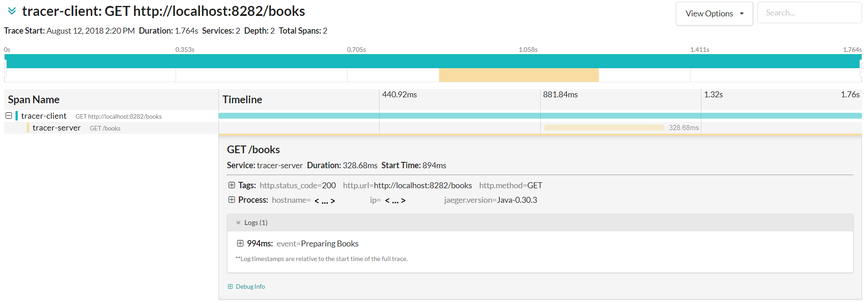Open the Debug Info link
The width and height of the screenshot is (868, 306).
tap(250, 286)
